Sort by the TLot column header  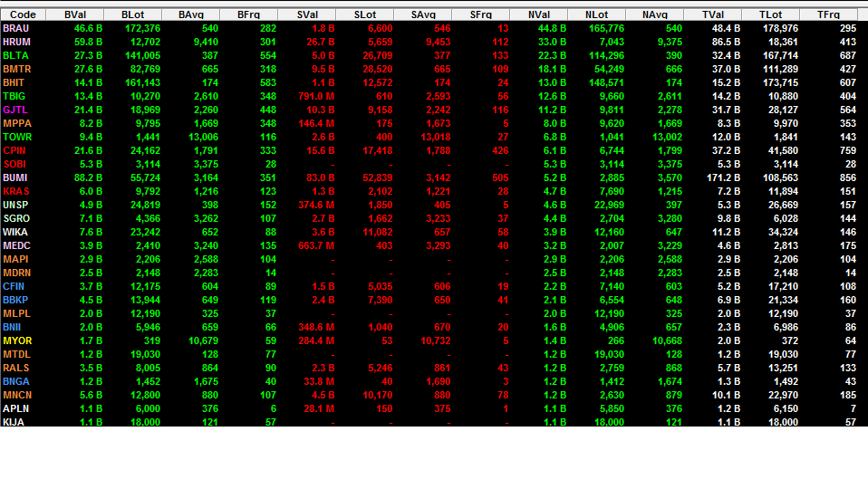(x=770, y=14)
